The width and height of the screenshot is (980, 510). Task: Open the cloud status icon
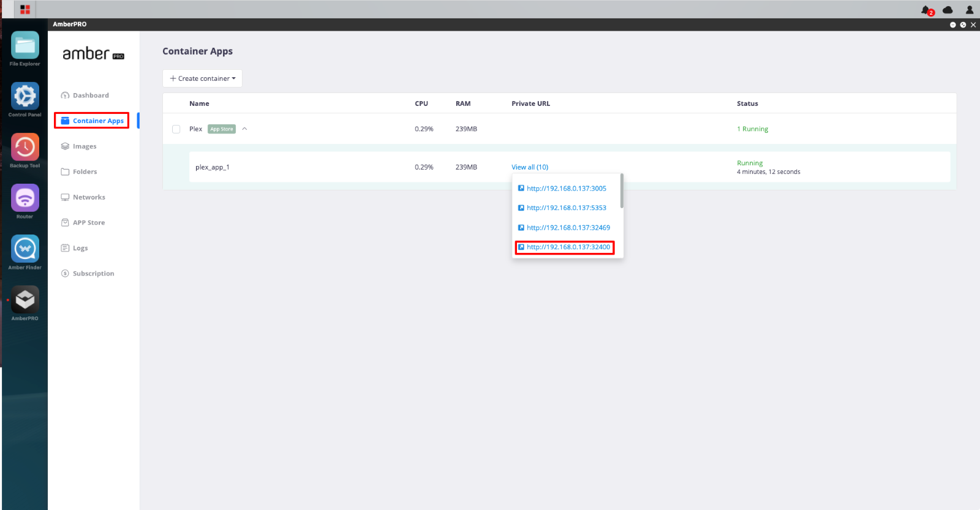(x=948, y=10)
